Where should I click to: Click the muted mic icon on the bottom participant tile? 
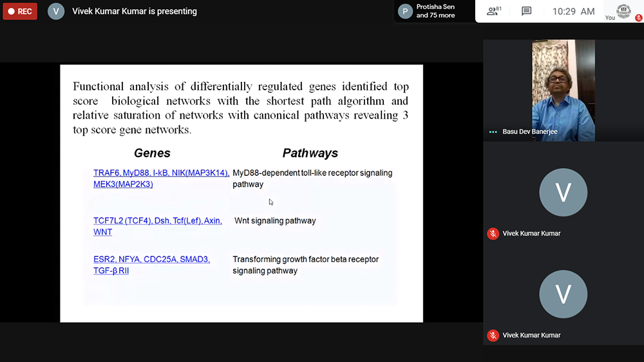click(x=493, y=335)
